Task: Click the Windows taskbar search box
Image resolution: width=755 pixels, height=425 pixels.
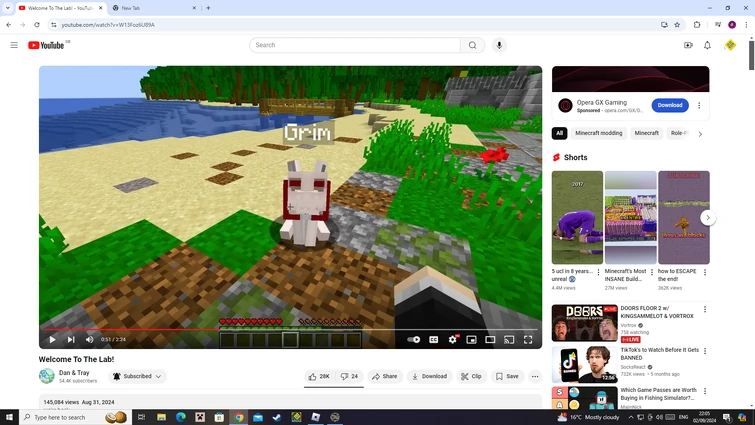Action: [75, 417]
